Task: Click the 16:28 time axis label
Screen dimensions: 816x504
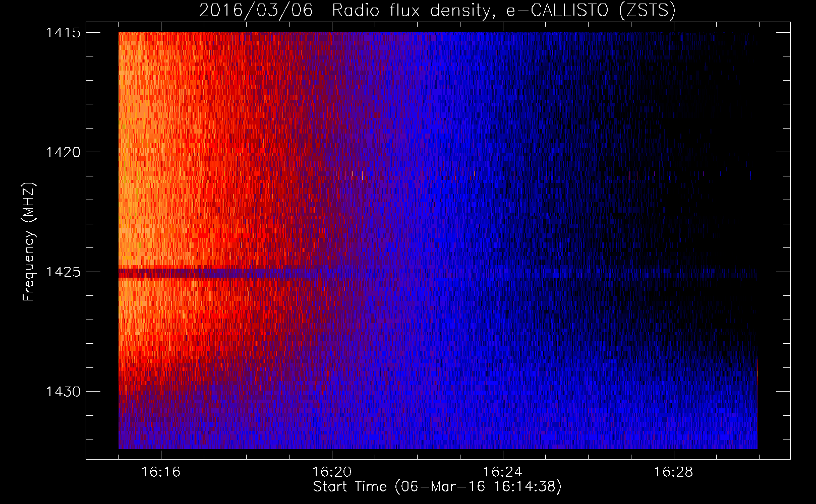Action: (674, 472)
